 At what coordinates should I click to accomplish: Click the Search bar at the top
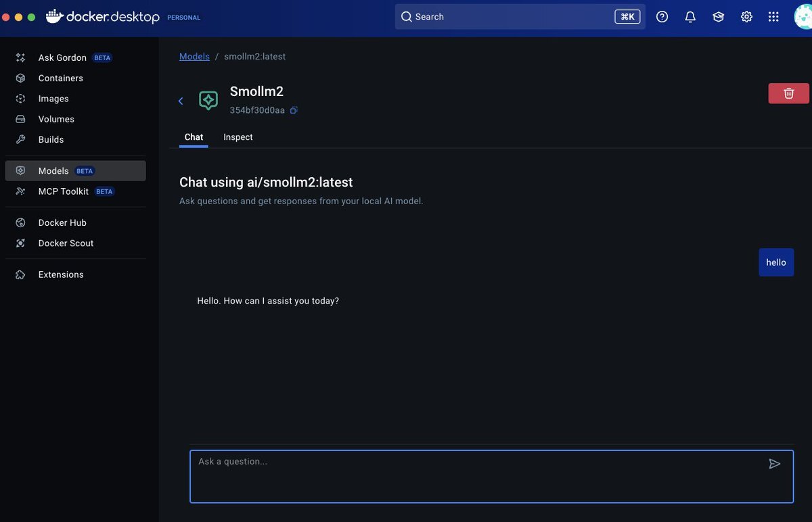click(520, 17)
